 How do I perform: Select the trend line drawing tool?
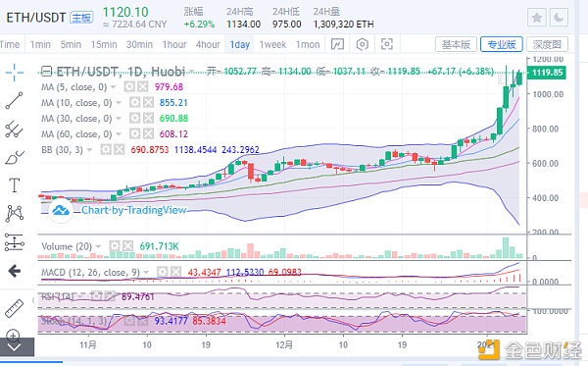coord(15,101)
